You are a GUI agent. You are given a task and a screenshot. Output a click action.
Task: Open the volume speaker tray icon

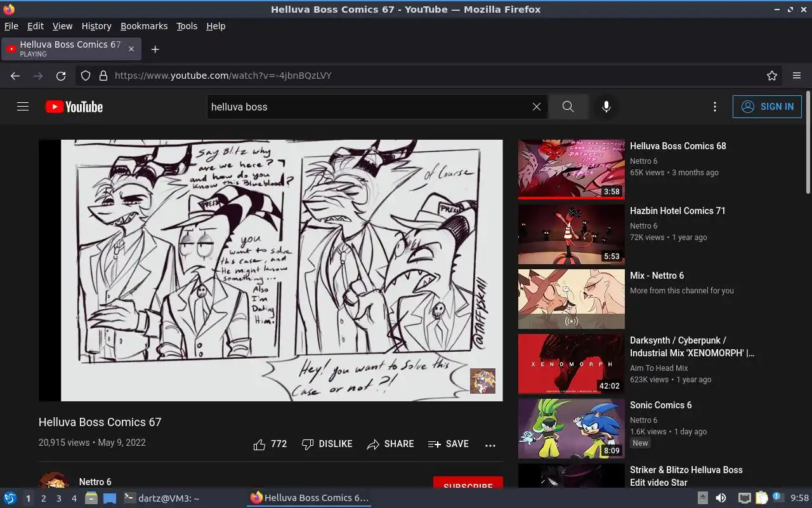point(721,498)
